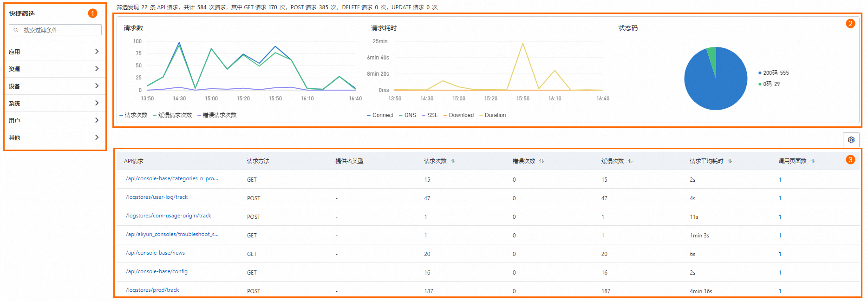
Task: Toggle the SSL legend series
Action: tap(430, 115)
